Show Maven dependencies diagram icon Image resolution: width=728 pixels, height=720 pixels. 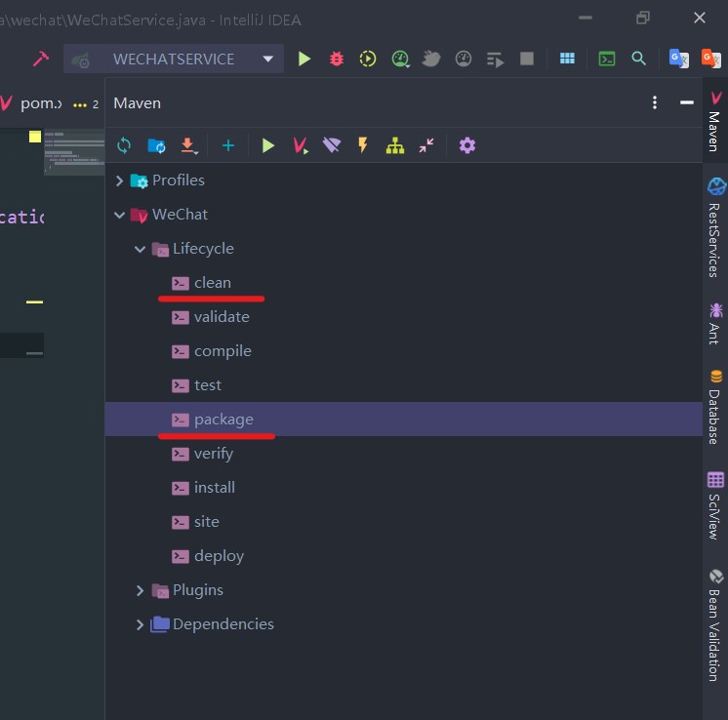[394, 145]
